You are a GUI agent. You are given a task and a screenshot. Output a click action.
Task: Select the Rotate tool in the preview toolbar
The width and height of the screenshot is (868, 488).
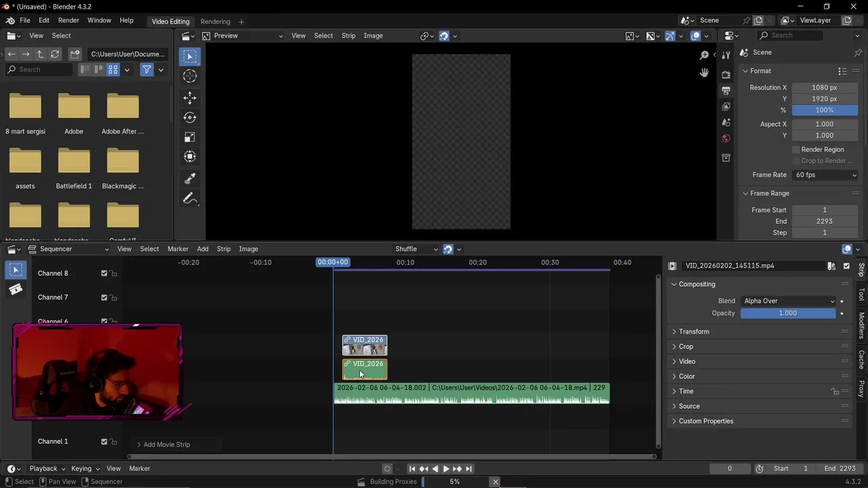point(190,117)
